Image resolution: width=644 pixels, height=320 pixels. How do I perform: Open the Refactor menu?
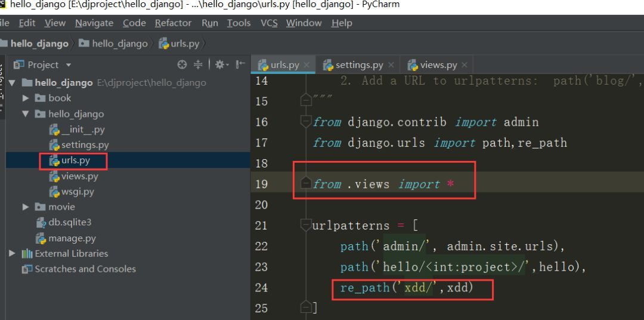point(173,23)
